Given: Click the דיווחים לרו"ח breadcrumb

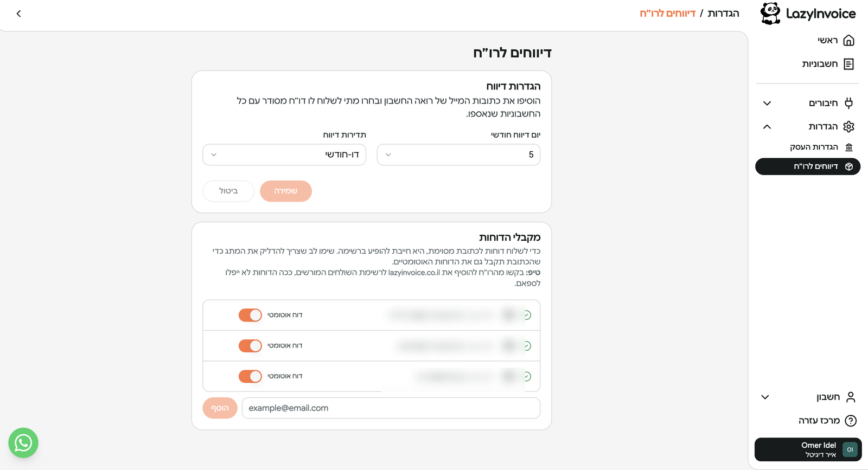Looking at the screenshot, I should pos(668,14).
